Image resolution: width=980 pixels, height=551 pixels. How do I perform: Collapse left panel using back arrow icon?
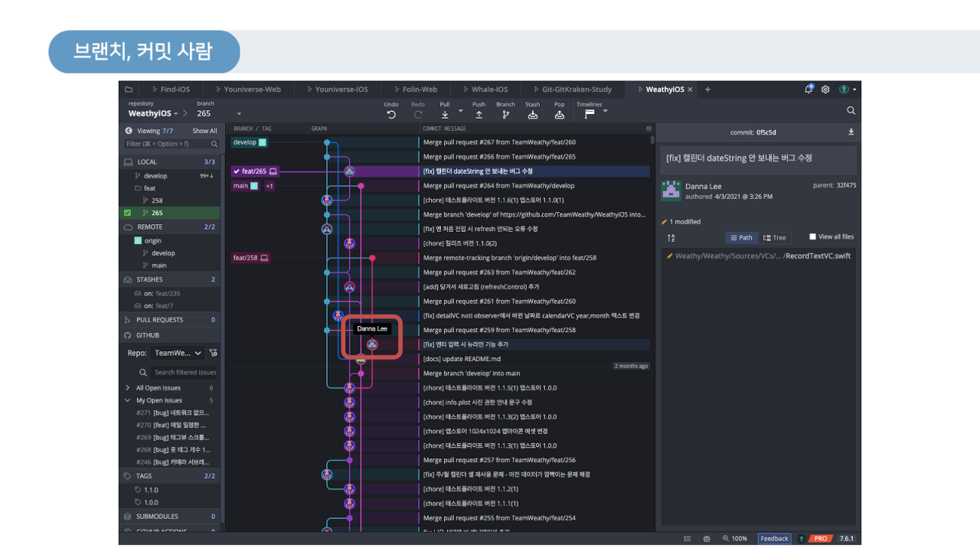coord(129,131)
